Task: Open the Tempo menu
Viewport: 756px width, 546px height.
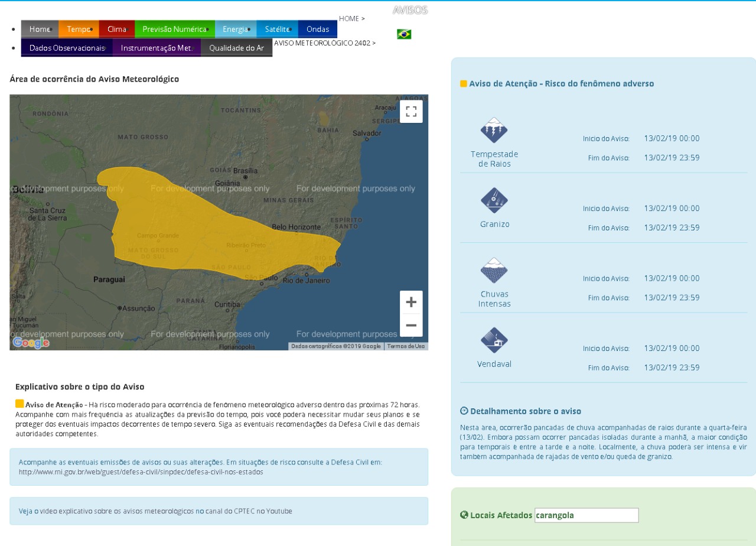Action: tap(79, 29)
